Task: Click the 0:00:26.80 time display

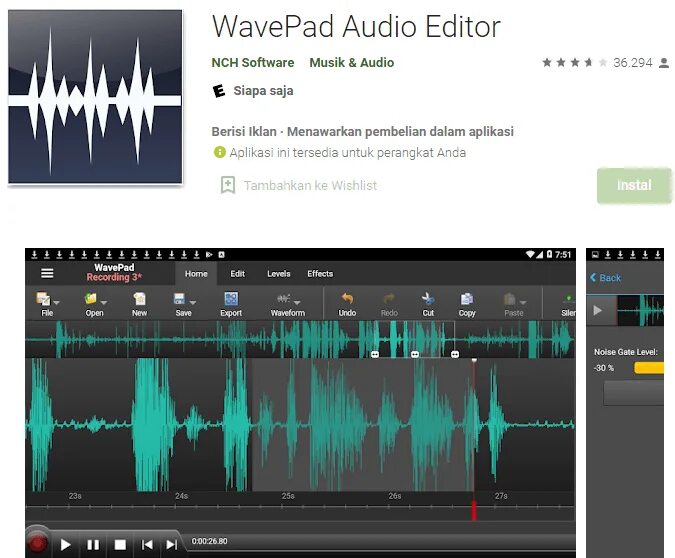Action: 209,541
